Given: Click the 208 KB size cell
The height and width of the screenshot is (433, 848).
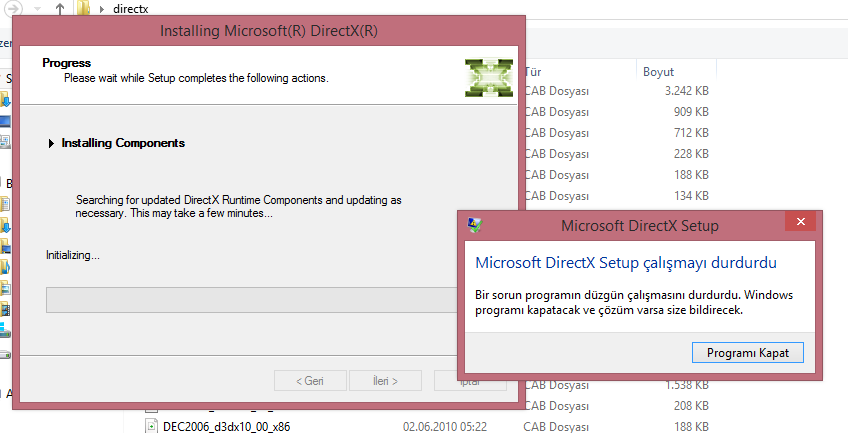Looking at the screenshot, I should (691, 405).
